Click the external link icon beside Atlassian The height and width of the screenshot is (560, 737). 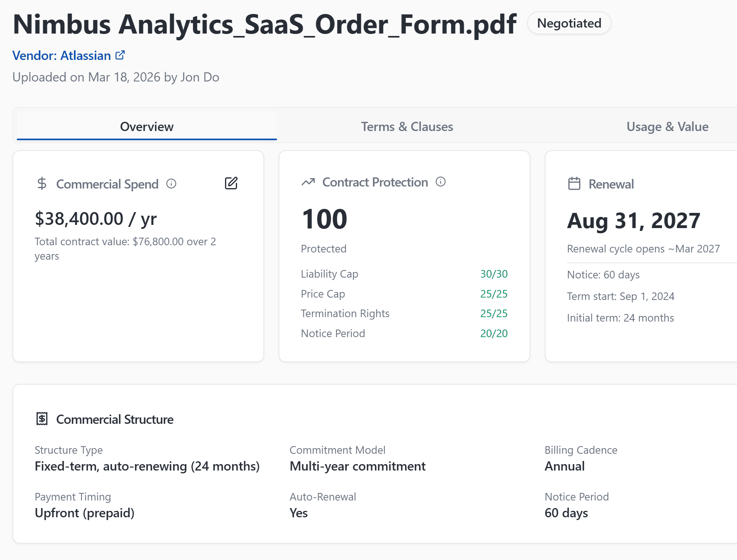tap(120, 55)
